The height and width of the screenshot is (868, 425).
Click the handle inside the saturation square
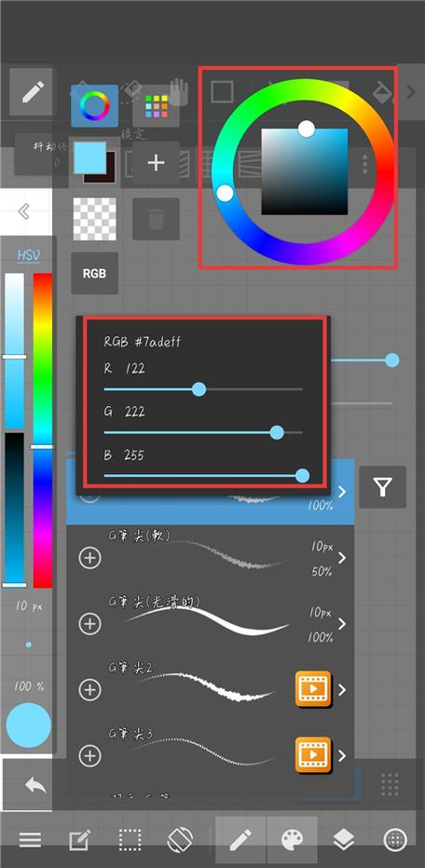click(x=307, y=129)
